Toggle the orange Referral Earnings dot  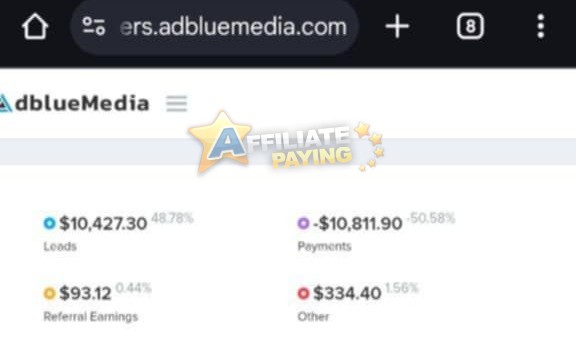pos(49,293)
